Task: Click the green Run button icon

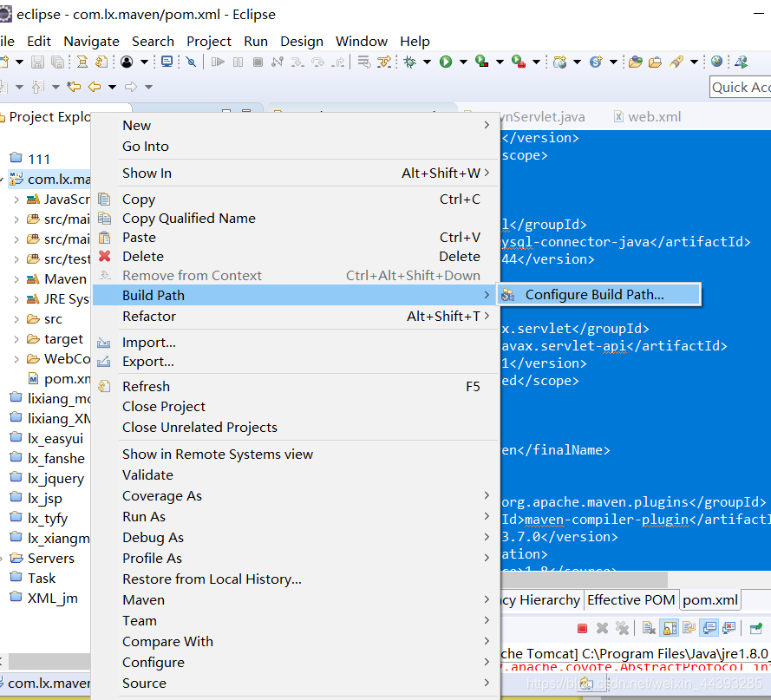Action: (x=446, y=62)
